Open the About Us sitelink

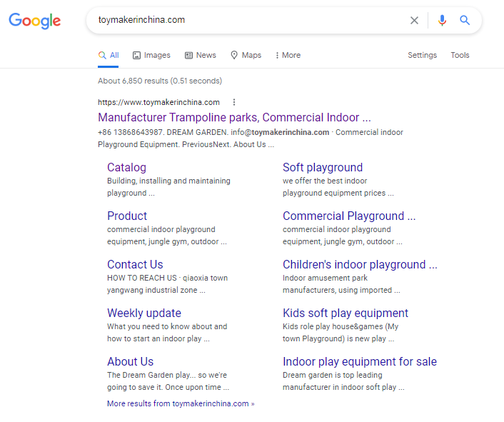click(130, 361)
